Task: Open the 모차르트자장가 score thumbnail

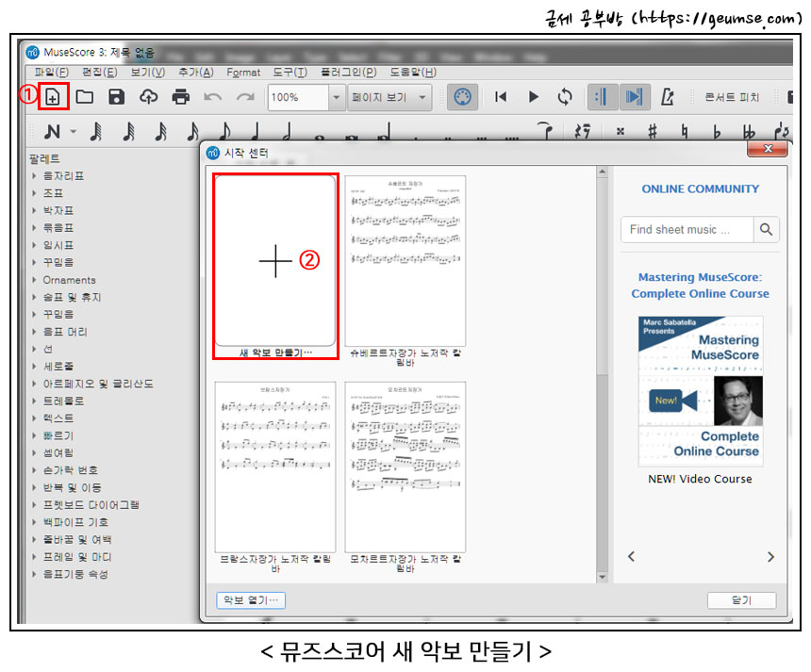Action: [x=405, y=467]
